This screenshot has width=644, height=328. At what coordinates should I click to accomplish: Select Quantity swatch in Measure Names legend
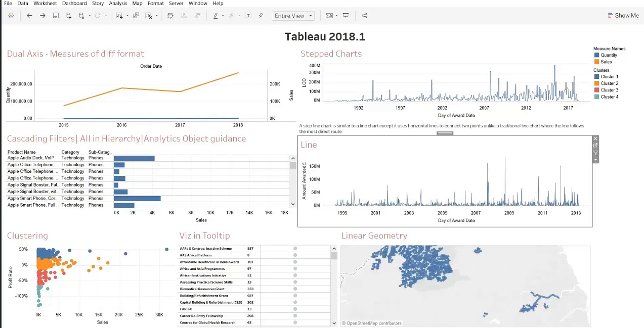pyautogui.click(x=597, y=55)
